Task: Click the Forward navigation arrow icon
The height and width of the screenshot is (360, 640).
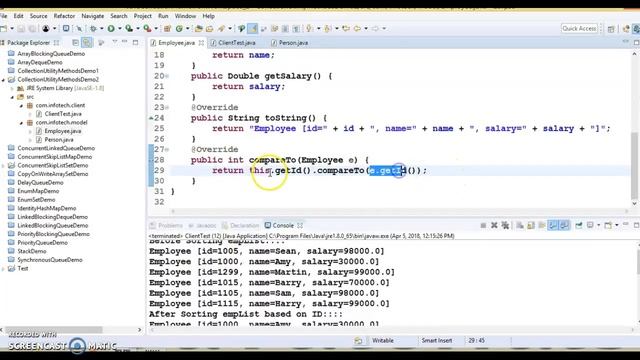Action: click(x=375, y=29)
